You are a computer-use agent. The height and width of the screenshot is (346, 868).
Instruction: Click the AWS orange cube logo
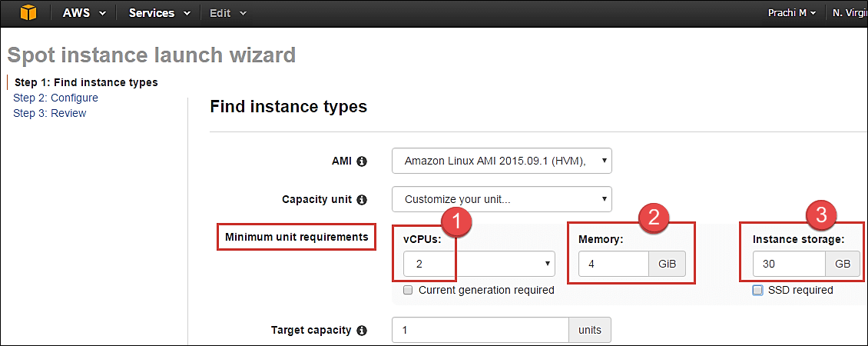pos(28,13)
